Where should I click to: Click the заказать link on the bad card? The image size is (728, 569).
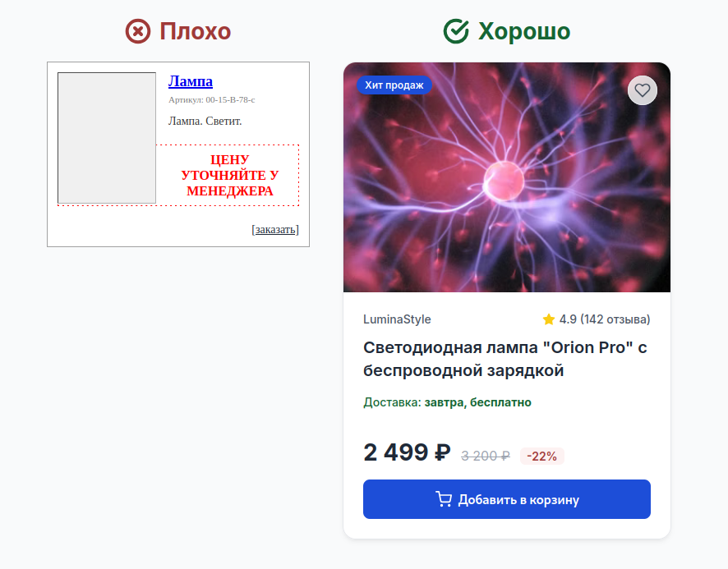[274, 230]
